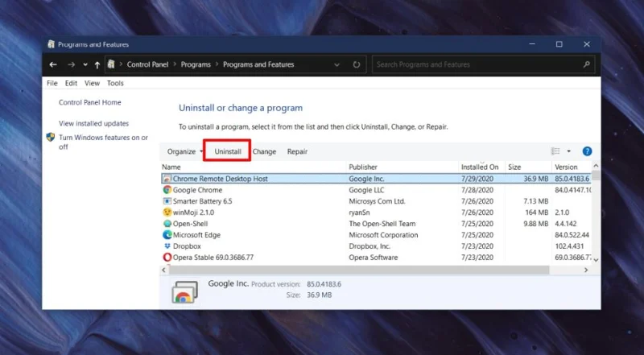The width and height of the screenshot is (644, 355).
Task: Select the Smarter Battery 6.5 icon
Action: [167, 201]
